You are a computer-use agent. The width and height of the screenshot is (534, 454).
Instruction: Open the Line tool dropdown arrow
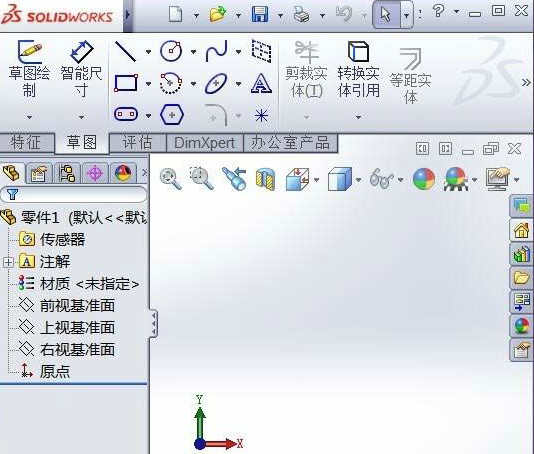[x=148, y=52]
